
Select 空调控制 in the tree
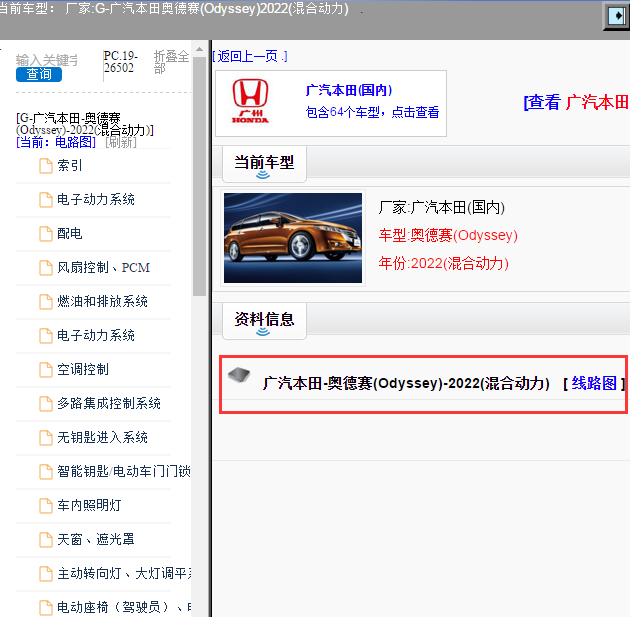coord(83,369)
